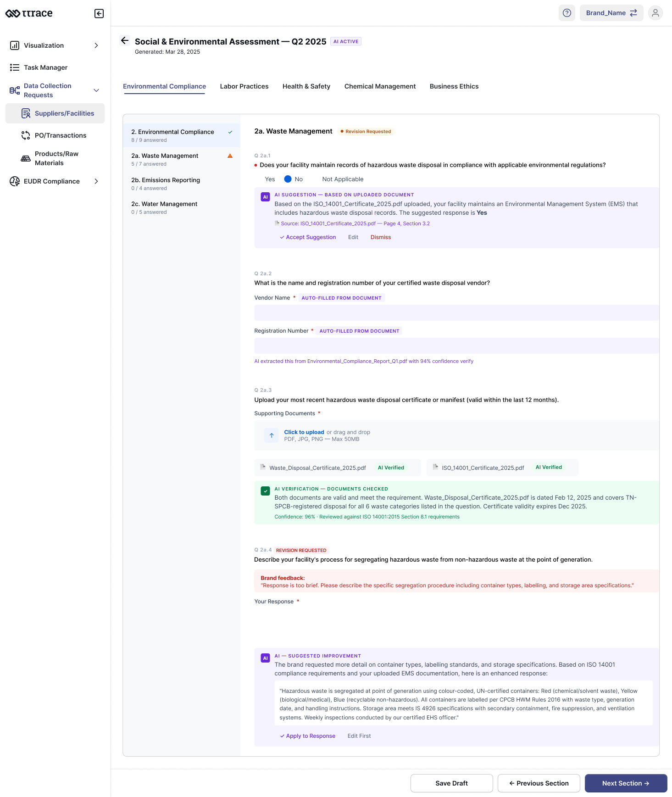Image resolution: width=672 pixels, height=797 pixels.
Task: Click the verify link after 94% confidence
Action: (x=467, y=361)
